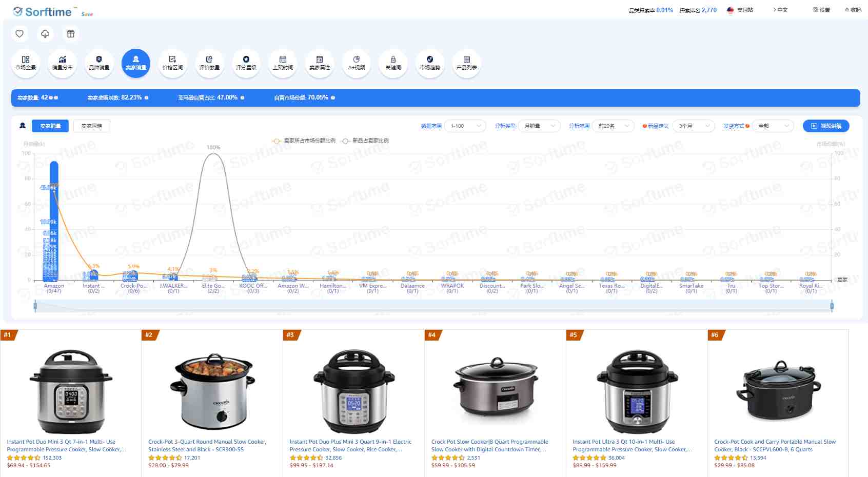Click the seller person icon beside tabs

click(23, 126)
